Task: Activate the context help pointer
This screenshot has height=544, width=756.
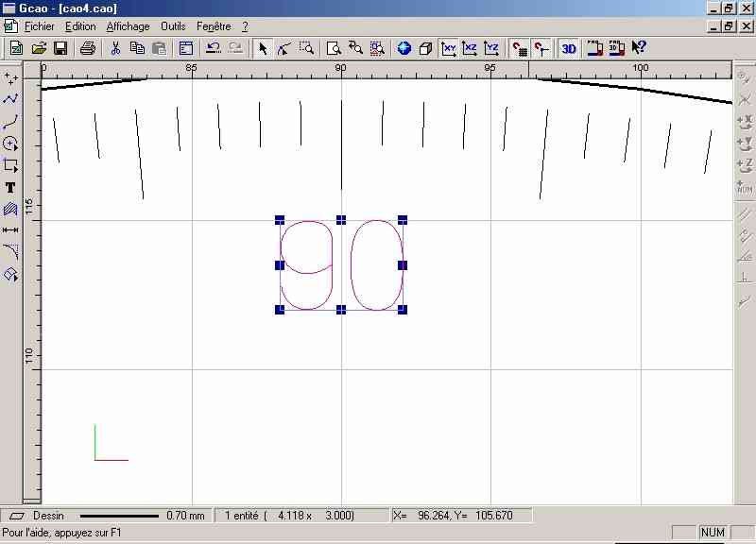Action: point(639,48)
